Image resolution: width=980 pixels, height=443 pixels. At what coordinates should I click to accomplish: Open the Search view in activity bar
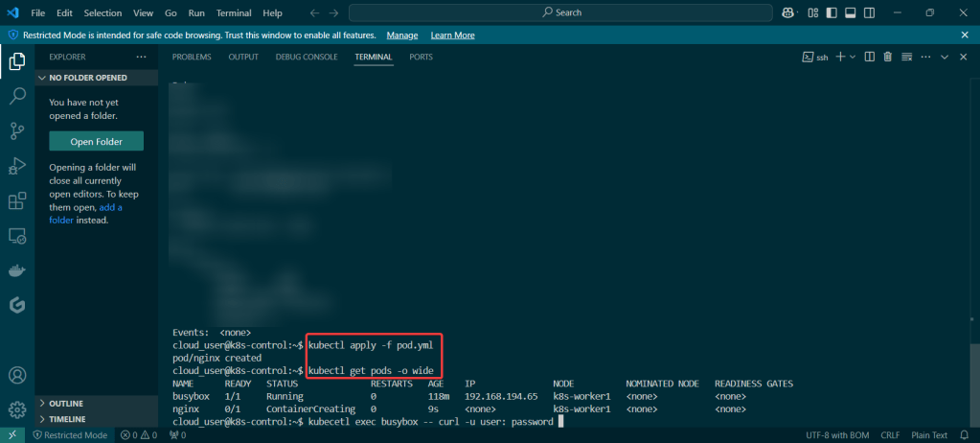pyautogui.click(x=17, y=96)
